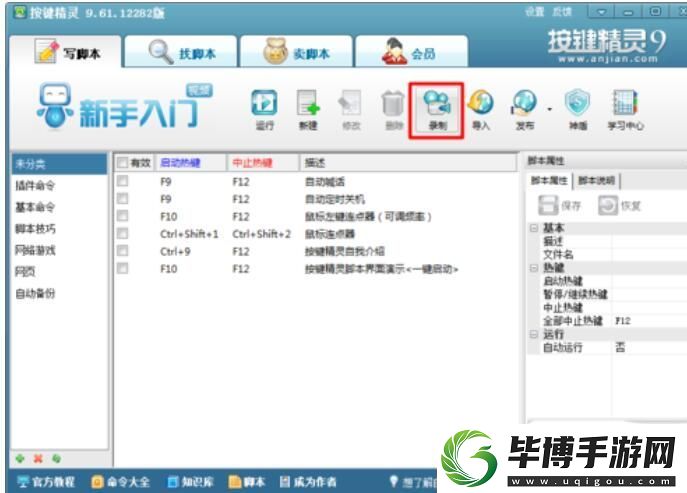The image size is (687, 493).
Task: Enable the Ctrl+Shift+1 鼠标连点器 checkbox
Action: click(x=123, y=233)
